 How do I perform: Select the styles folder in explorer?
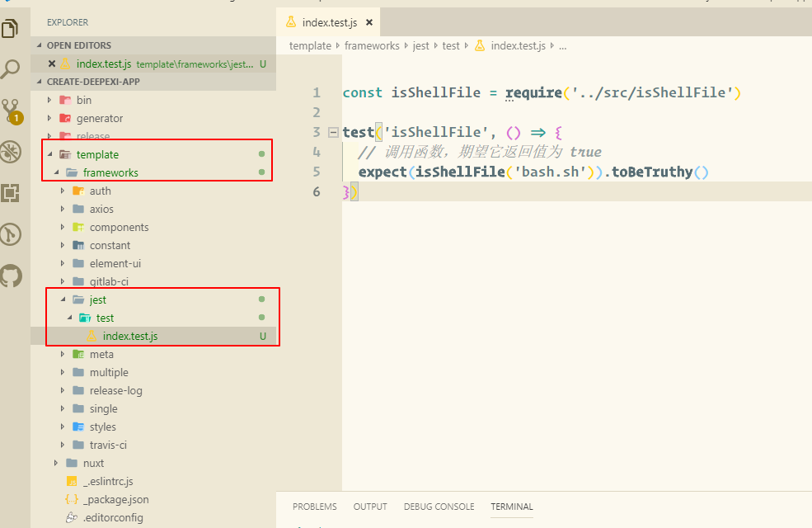coord(102,427)
